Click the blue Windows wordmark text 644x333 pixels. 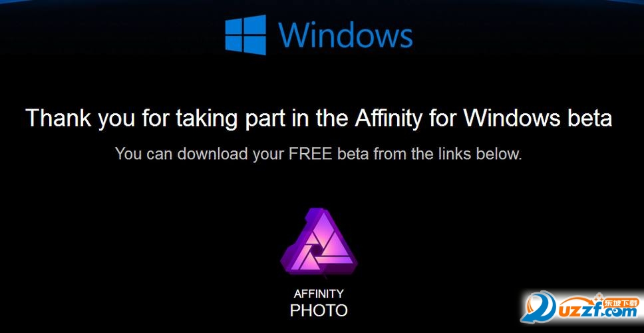(345, 35)
